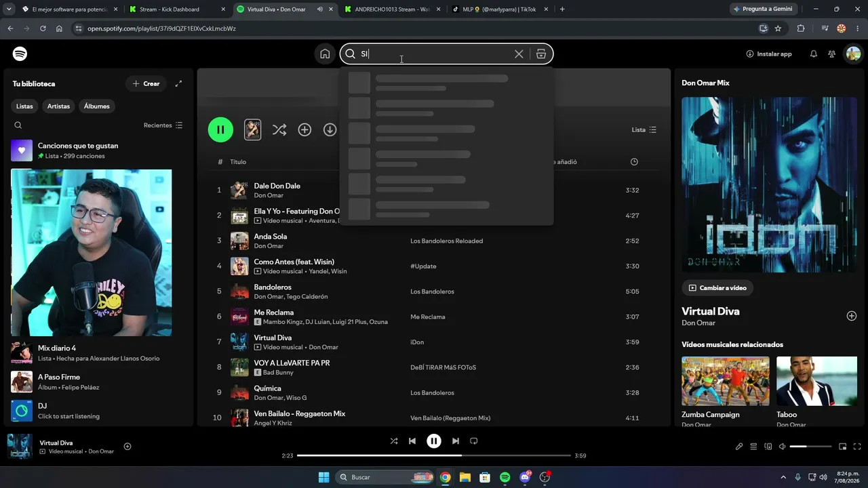
Task: Skip to previous track
Action: pos(412,441)
